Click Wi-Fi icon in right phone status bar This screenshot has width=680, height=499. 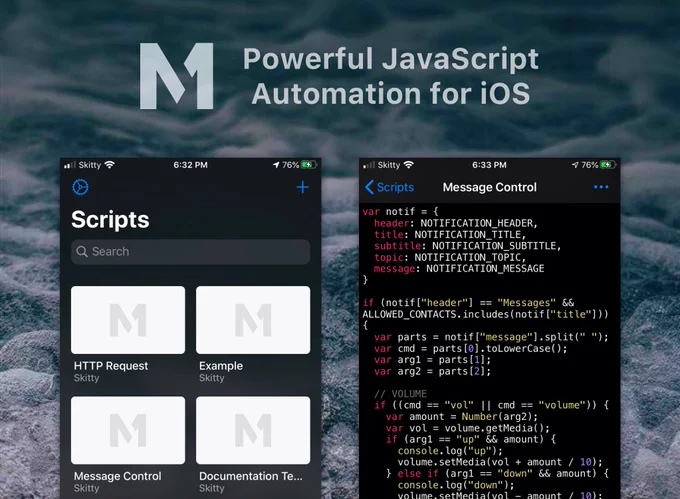point(409,165)
